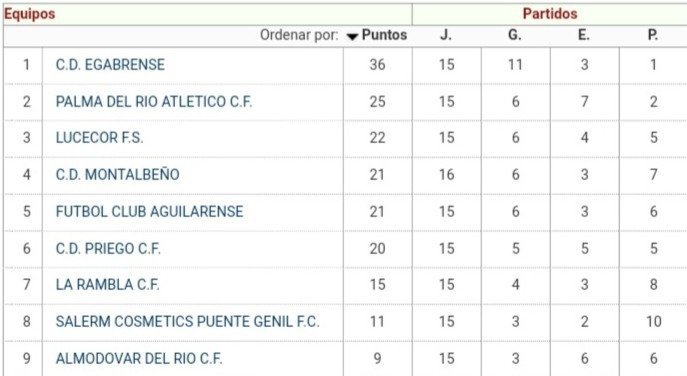Select LA RAMBLA C.F. team link

pyautogui.click(x=107, y=284)
